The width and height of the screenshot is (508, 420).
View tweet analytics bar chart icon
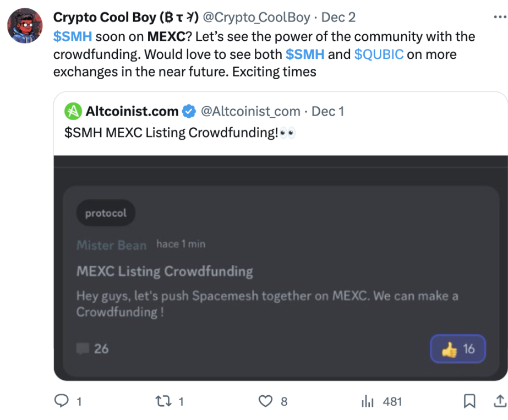click(367, 401)
